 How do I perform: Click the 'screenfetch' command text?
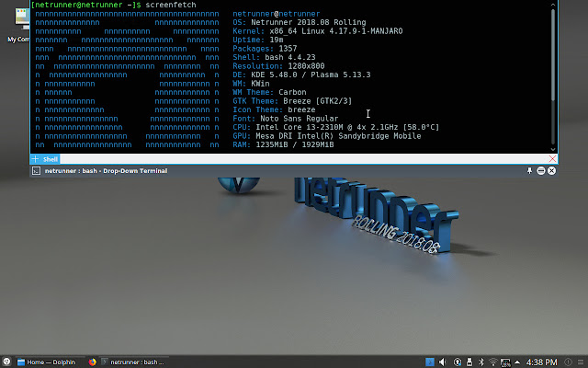click(171, 5)
